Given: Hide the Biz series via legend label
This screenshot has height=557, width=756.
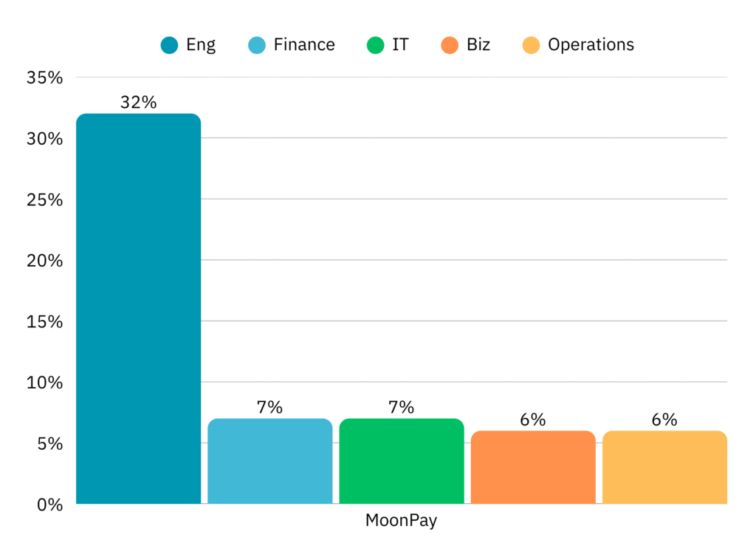Looking at the screenshot, I should tap(478, 45).
